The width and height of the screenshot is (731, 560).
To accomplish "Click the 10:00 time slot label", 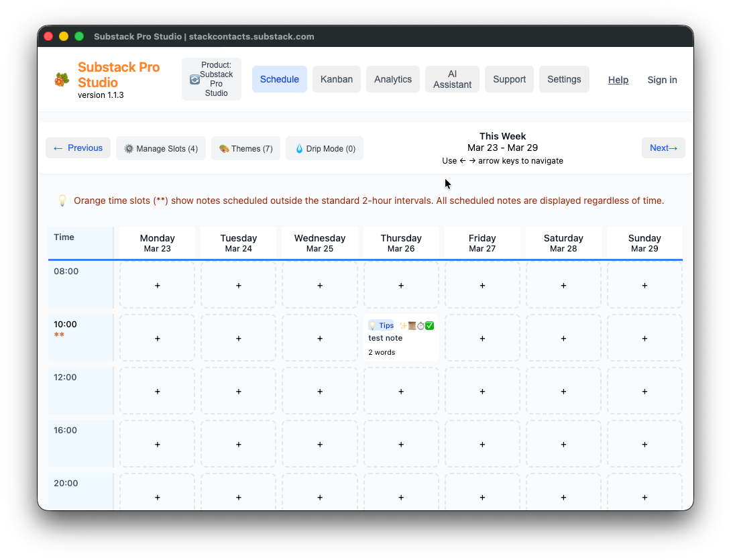I will tap(65, 325).
